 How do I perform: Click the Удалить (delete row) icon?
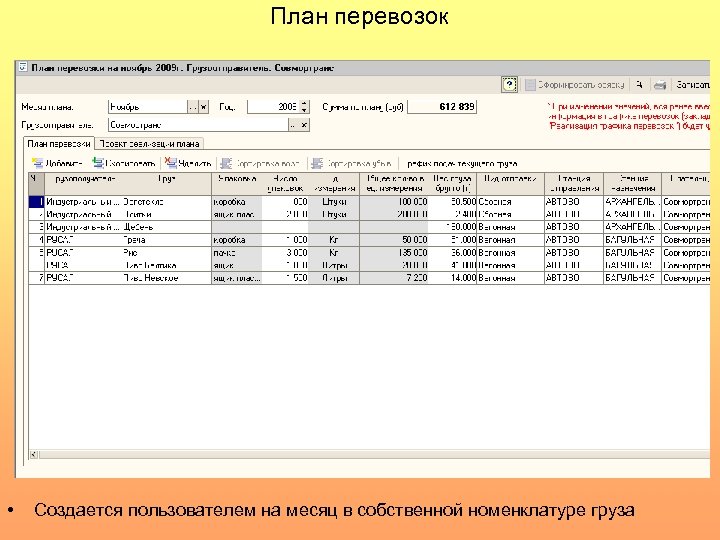point(171,163)
